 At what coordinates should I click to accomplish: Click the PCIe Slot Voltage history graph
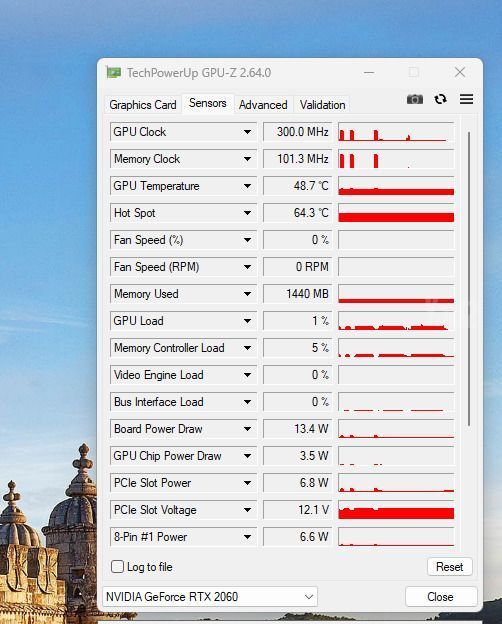(396, 510)
